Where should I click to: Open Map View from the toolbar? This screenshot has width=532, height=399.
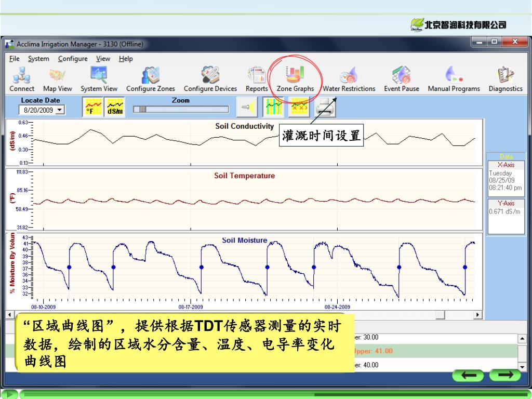[x=57, y=79]
